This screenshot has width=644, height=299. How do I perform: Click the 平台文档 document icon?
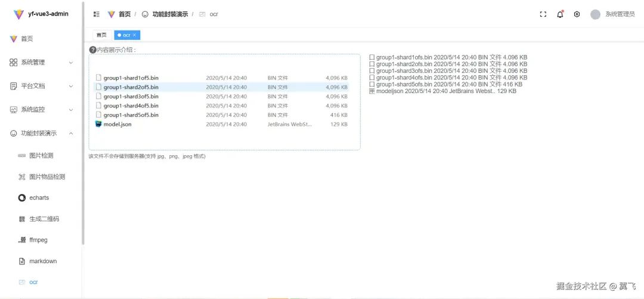(x=13, y=86)
